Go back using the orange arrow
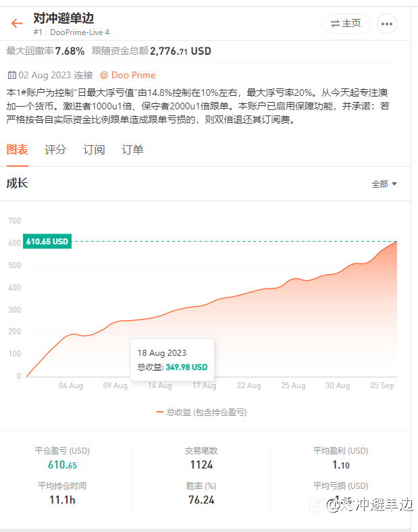Image resolution: width=418 pixels, height=532 pixels. (x=17, y=23)
